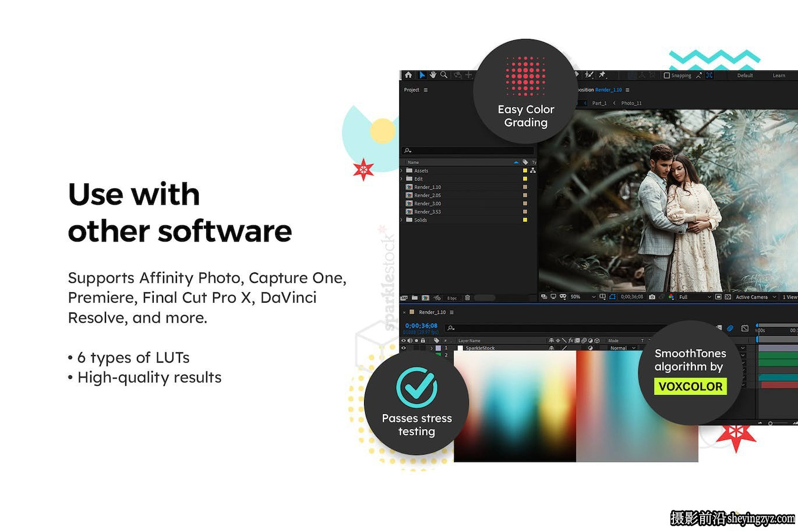This screenshot has height=532, width=798.
Task: Toggle adjustment layer switch on SparkleStock layer
Action: [590, 348]
